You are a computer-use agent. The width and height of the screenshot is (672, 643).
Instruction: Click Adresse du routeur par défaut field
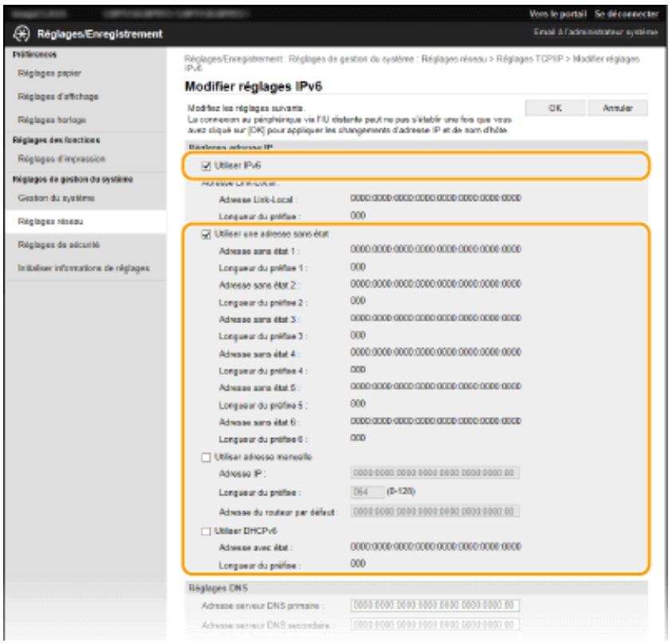pyautogui.click(x=435, y=511)
